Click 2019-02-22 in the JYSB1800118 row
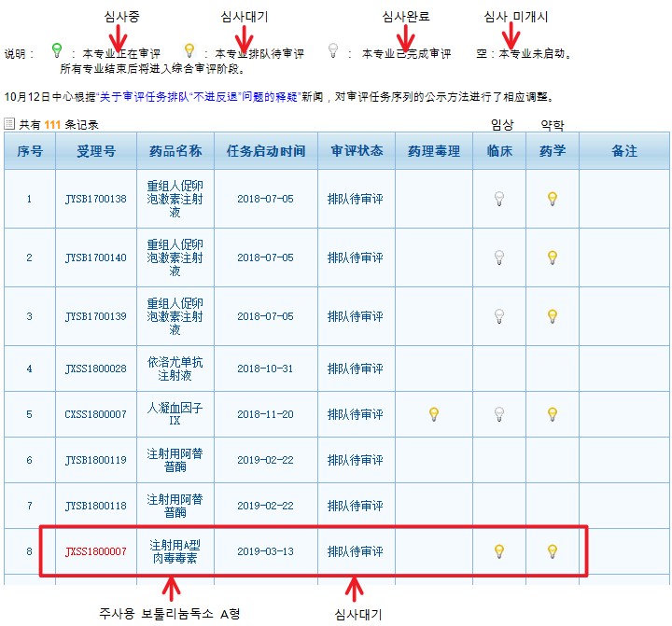The width and height of the screenshot is (672, 626). [265, 506]
